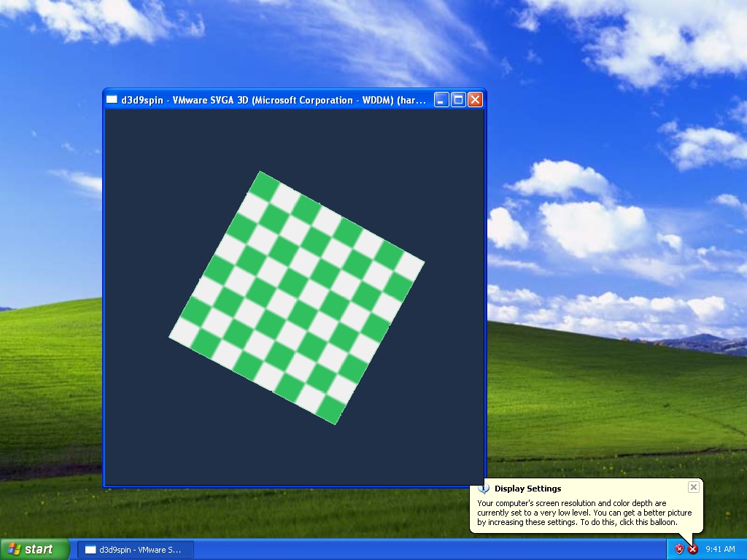Viewport: 747px width, 560px height.
Task: Dismiss the Display Settings balloon
Action: [694, 486]
